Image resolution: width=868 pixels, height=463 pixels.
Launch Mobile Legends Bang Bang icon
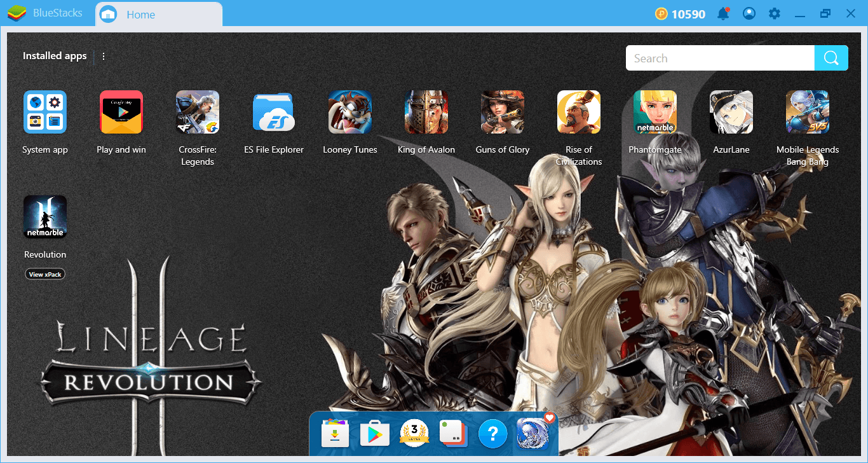(x=808, y=112)
